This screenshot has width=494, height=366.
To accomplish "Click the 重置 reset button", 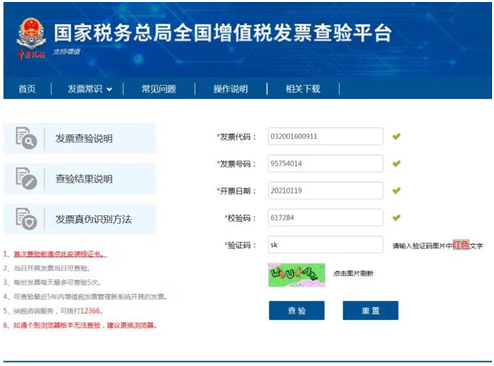I will tap(370, 311).
